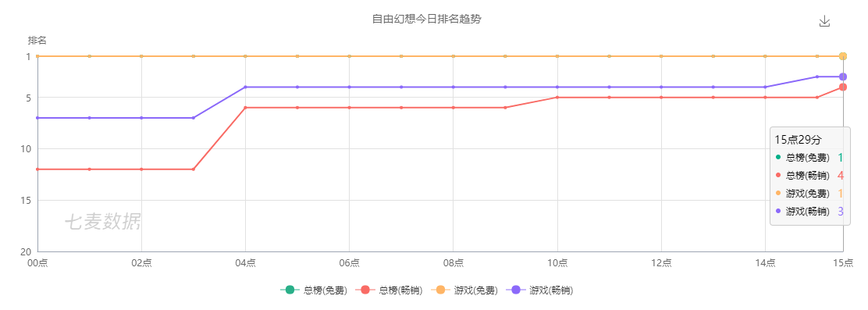Click the download chart icon
The width and height of the screenshot is (868, 310).
824,21
